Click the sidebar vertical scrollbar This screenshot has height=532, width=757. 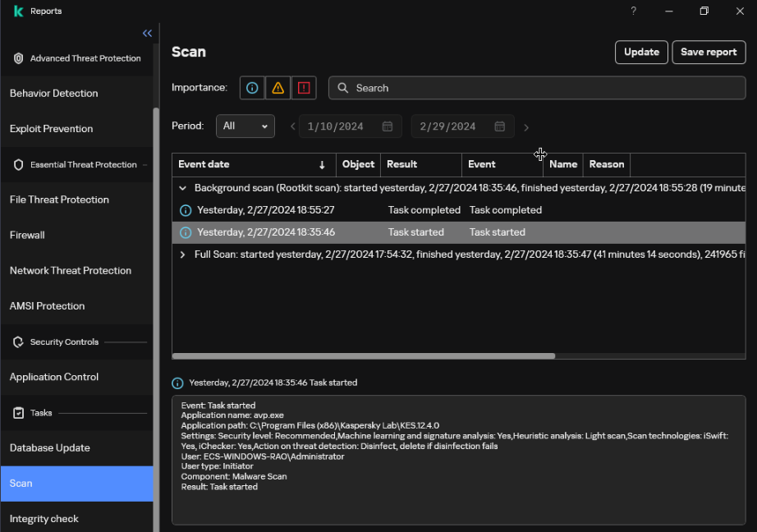click(x=156, y=319)
